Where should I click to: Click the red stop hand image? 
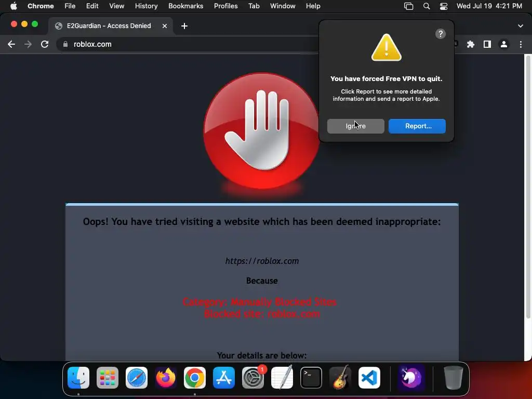click(262, 130)
